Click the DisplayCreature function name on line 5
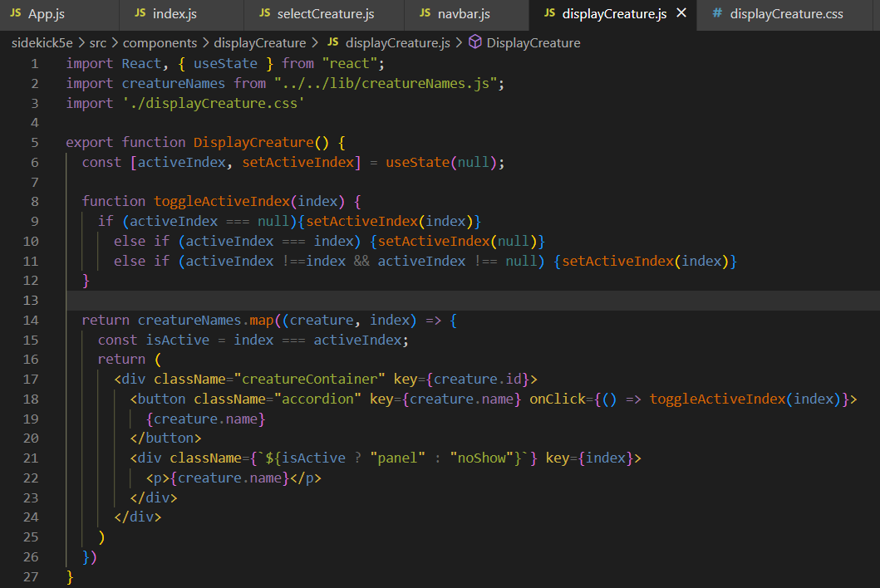 coord(253,143)
